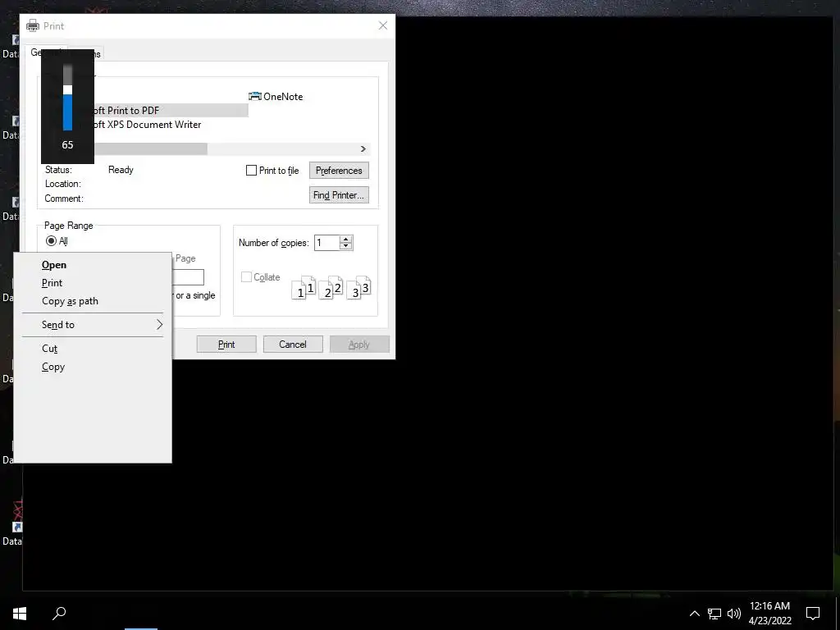Open the Action Center notifications icon

[x=813, y=614]
